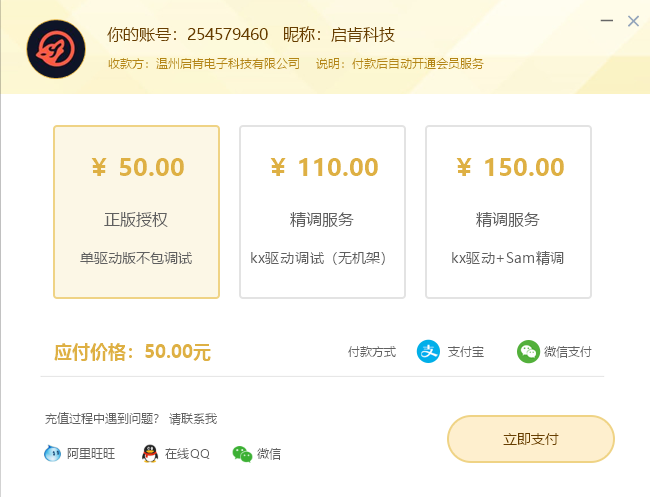
Task: Select the ¥50.00 正版授权 plan
Action: (x=136, y=212)
